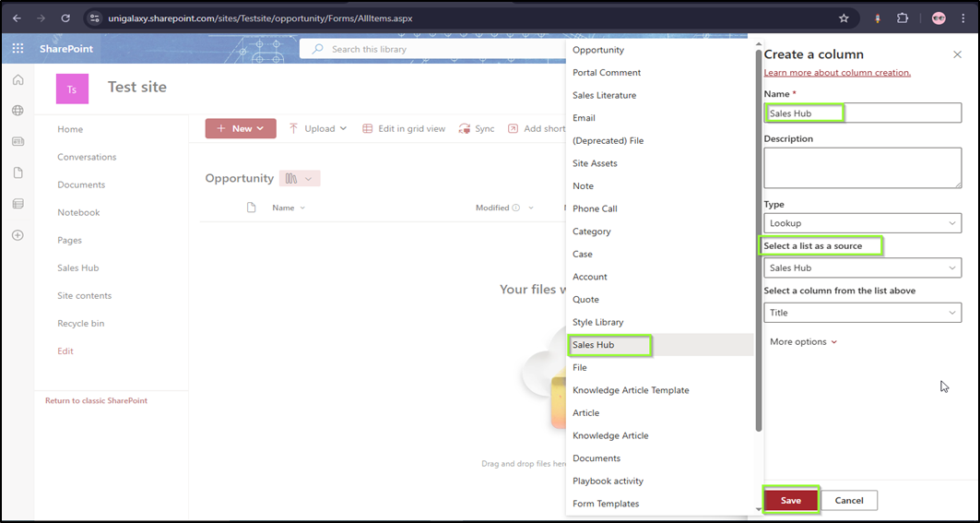Image resolution: width=980 pixels, height=523 pixels.
Task: Open Learn more about column creation link
Action: [x=837, y=73]
